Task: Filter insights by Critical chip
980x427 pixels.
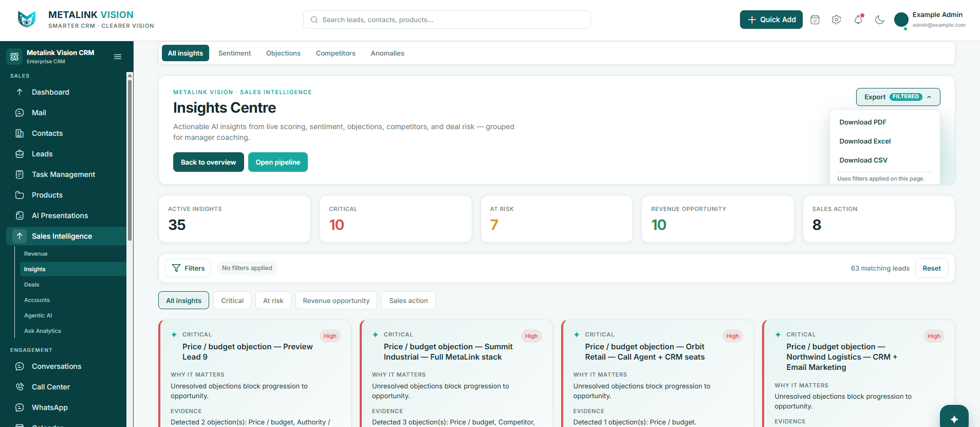Action: [232, 300]
